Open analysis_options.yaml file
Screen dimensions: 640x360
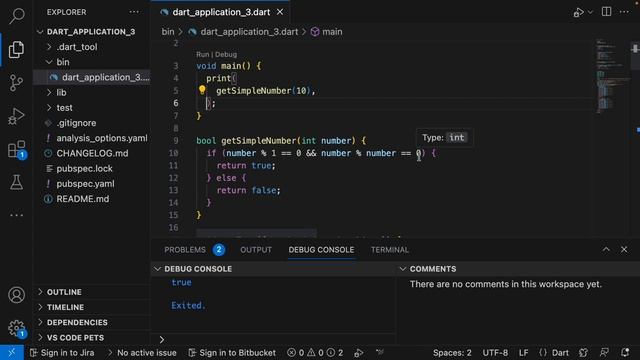(x=102, y=138)
